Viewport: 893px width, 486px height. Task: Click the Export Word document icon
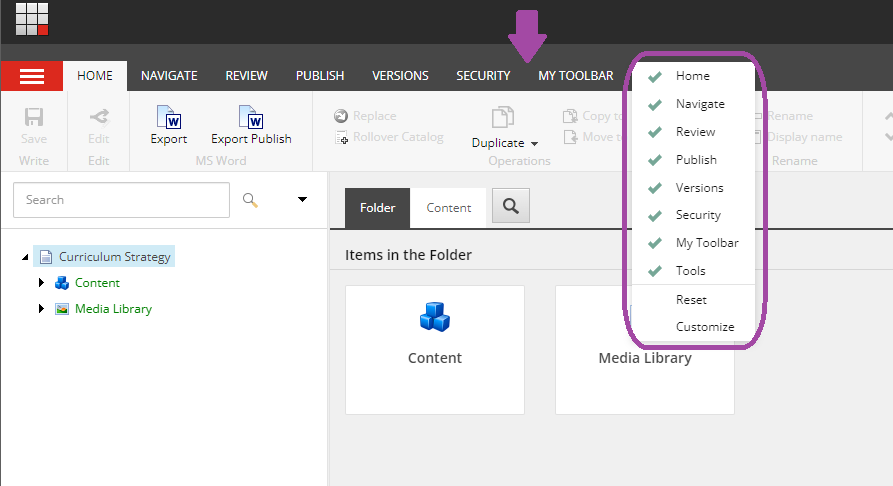(x=169, y=117)
